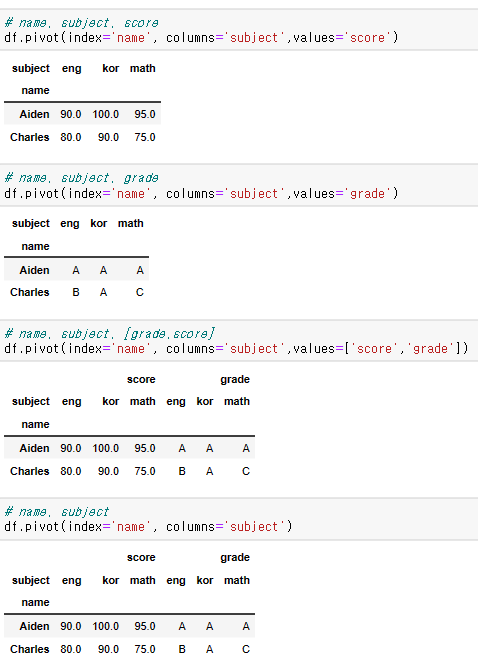Click Charles's 80.0 in last output table
Image resolution: width=478 pixels, height=666 pixels.
point(71,649)
